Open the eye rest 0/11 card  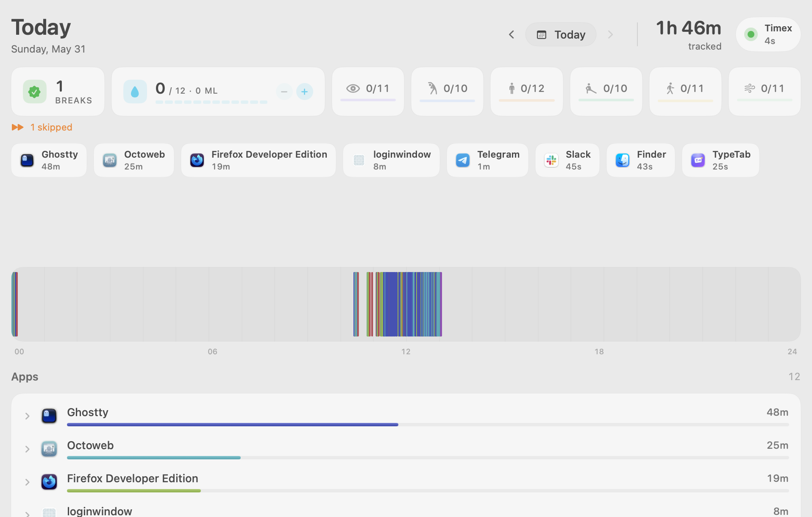368,91
